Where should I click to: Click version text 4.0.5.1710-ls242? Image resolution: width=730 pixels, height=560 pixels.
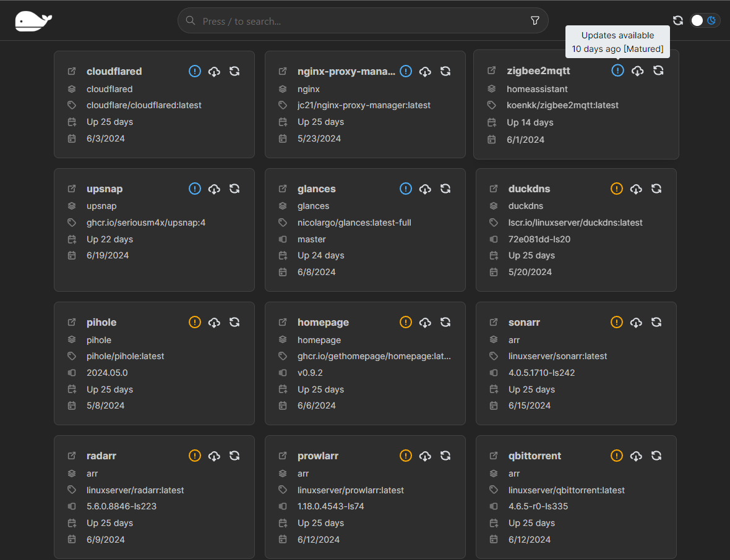point(541,373)
